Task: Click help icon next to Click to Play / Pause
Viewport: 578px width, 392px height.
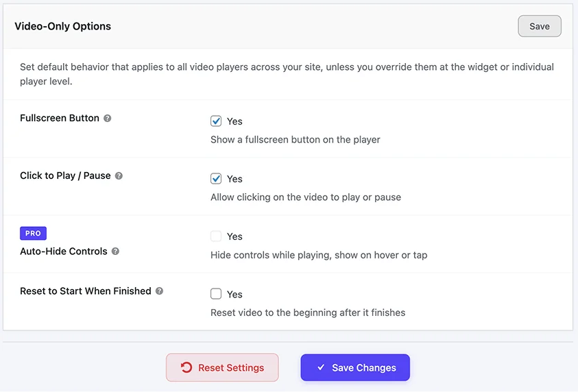Action: tap(119, 176)
